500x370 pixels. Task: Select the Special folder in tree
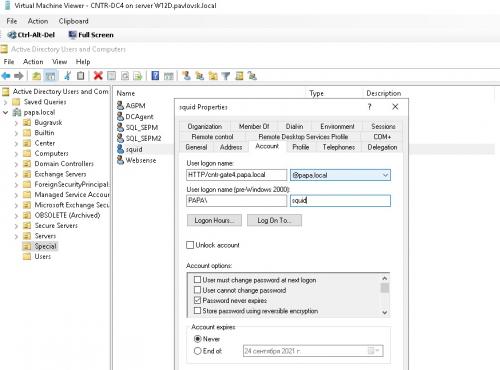[x=45, y=246]
